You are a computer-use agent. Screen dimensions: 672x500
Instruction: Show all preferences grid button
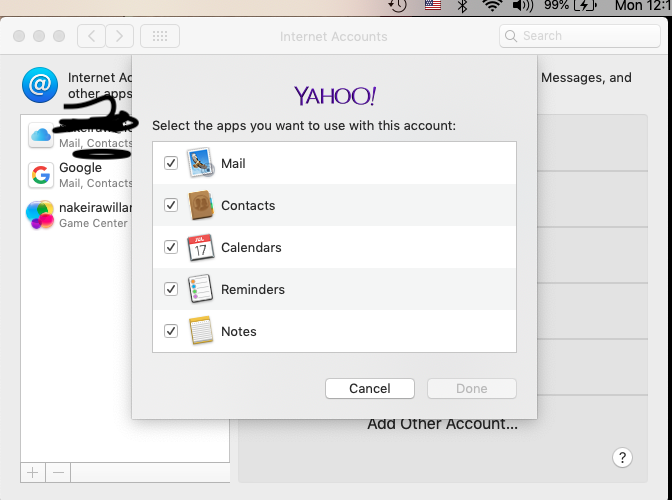(160, 36)
